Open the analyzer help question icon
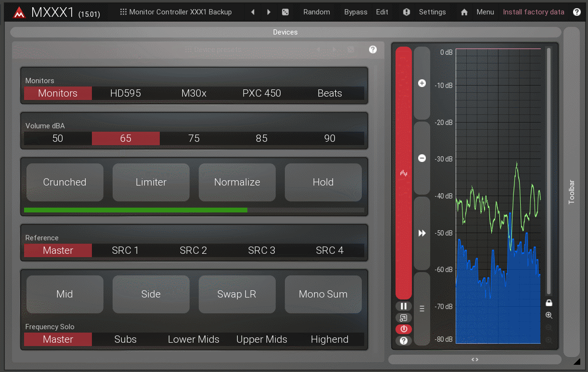 (404, 341)
